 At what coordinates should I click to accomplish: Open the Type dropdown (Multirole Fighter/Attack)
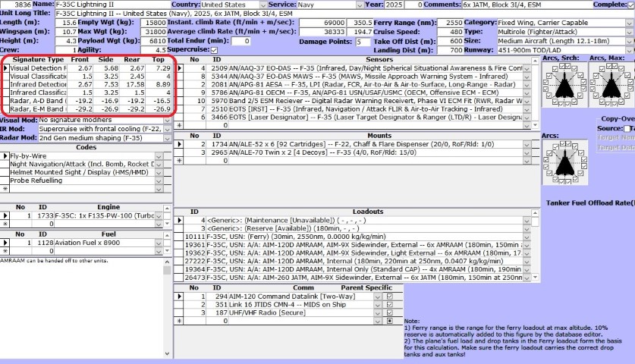pos(630,32)
